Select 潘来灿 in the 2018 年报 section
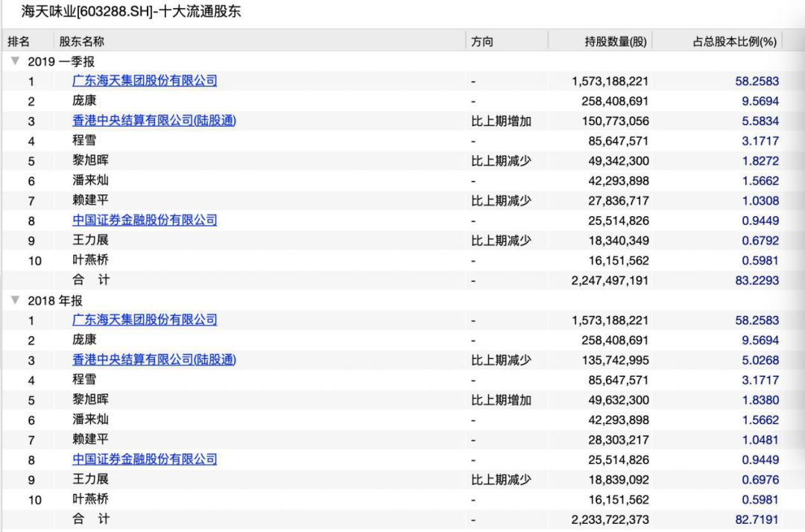805x532 pixels. tap(90, 419)
